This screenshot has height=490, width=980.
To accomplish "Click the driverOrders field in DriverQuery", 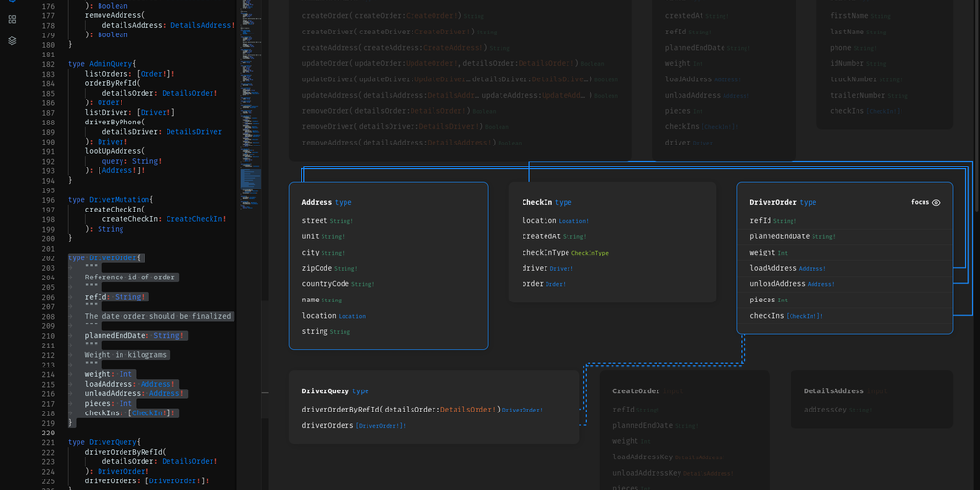I will tap(328, 425).
